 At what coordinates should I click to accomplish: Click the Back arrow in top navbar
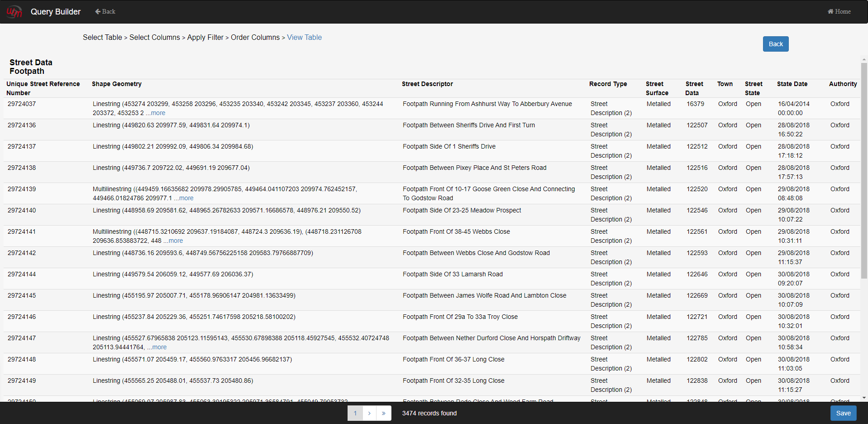[x=105, y=12]
